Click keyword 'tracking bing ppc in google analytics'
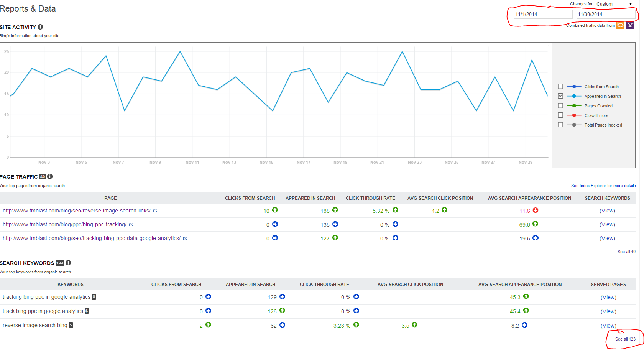Screen dimensions: 644x349 46,297
